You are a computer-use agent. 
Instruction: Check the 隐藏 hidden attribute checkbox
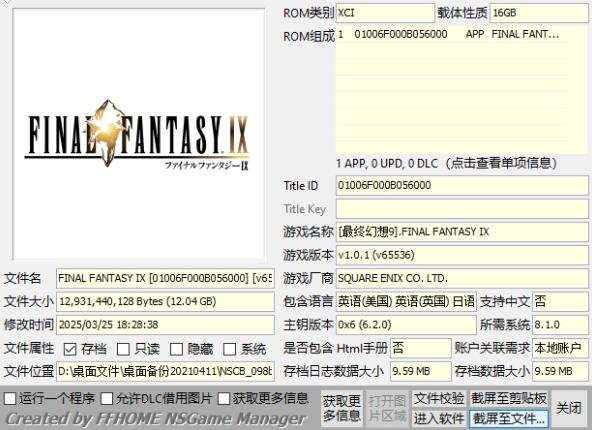(x=176, y=349)
